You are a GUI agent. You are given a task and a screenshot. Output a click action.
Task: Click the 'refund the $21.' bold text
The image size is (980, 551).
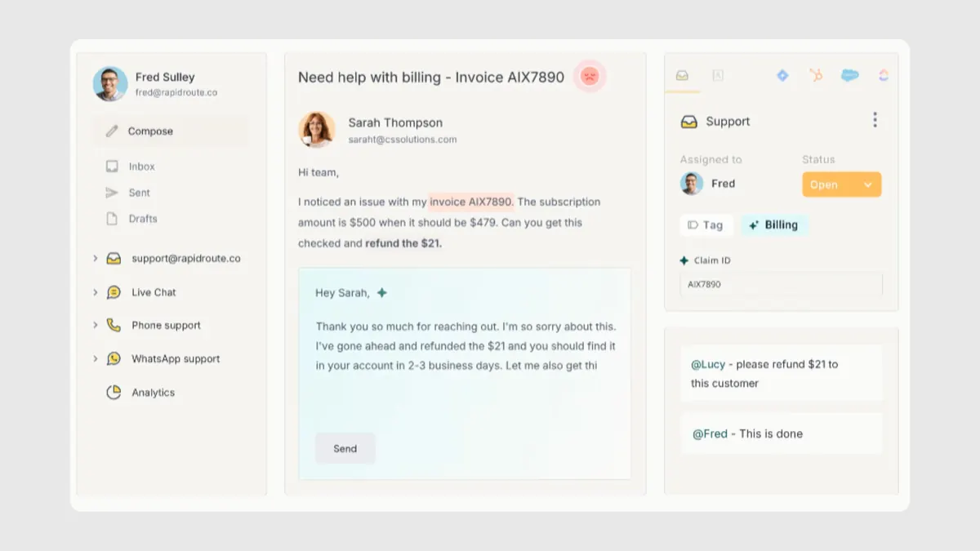(x=403, y=243)
